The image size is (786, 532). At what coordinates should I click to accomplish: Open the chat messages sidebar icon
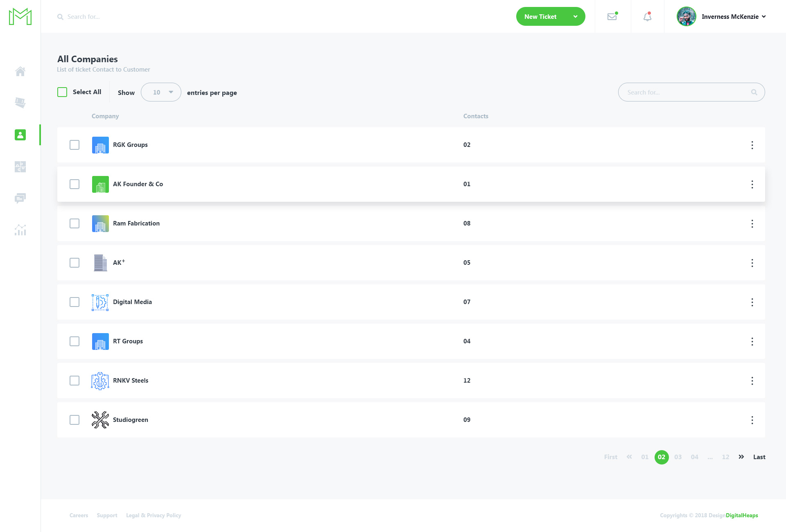click(x=20, y=198)
